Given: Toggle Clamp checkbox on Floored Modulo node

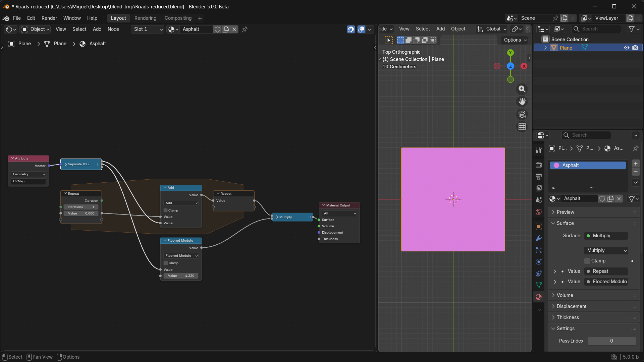Looking at the screenshot, I should [165, 263].
